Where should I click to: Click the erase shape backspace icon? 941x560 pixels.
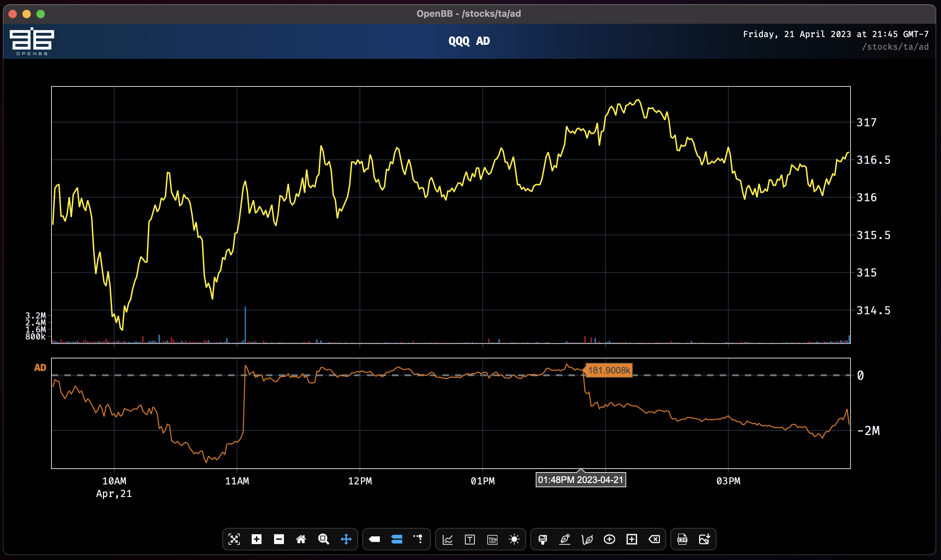[x=654, y=539]
